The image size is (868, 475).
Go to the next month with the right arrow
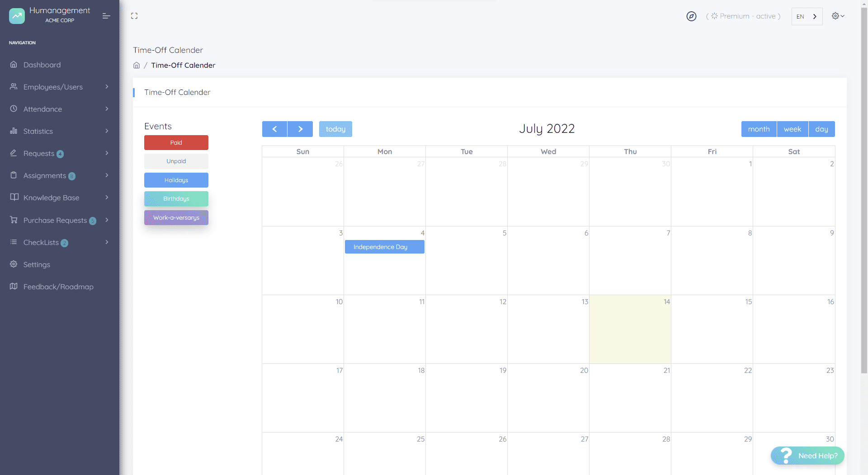pos(300,129)
